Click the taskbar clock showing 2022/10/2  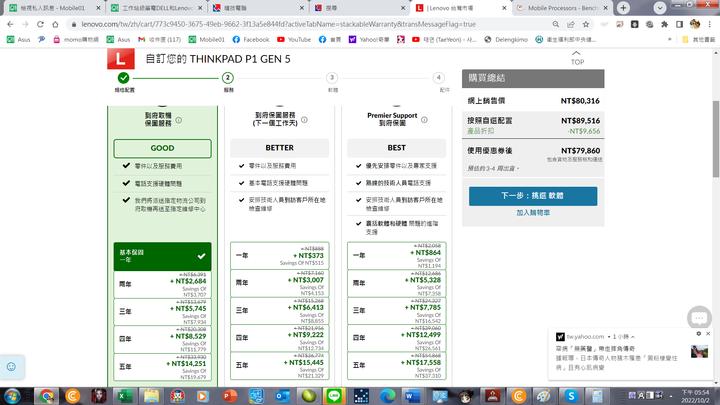(695, 396)
